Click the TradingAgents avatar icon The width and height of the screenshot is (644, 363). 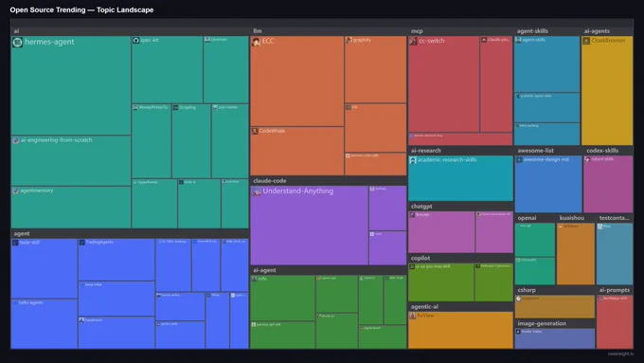(82, 243)
